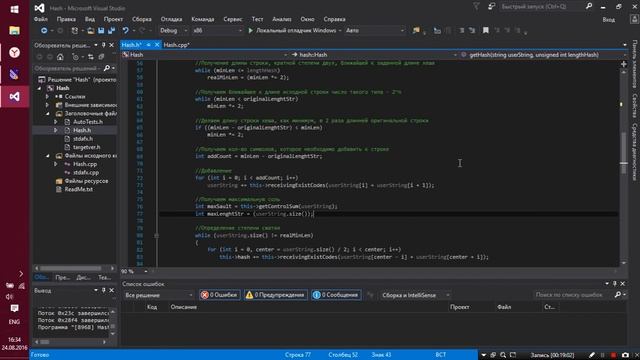Expand the Ссылки tree node
The image size is (640, 360).
tap(48, 97)
